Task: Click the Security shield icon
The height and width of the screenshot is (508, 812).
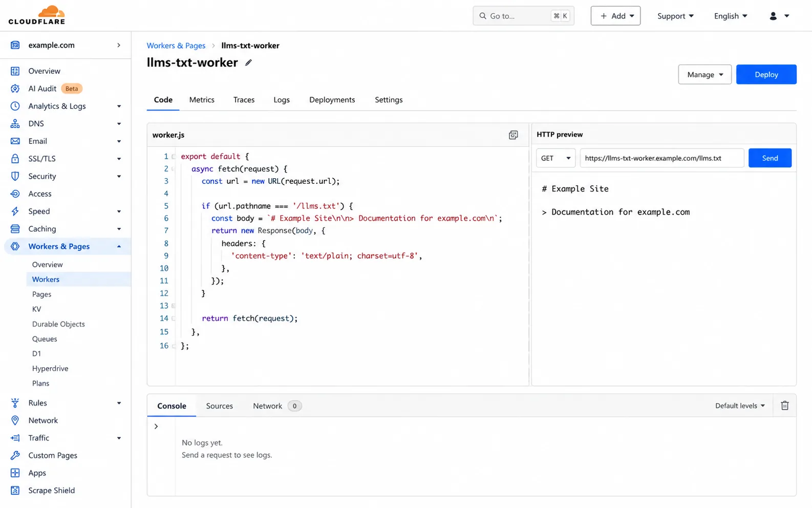Action: pos(15,176)
